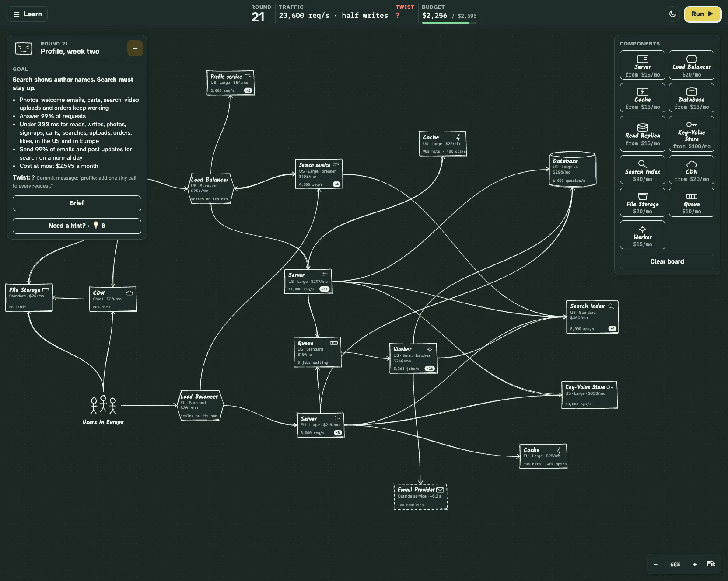Click the Users in Europe figures
Screen dimensions: 728x581
(x=103, y=405)
